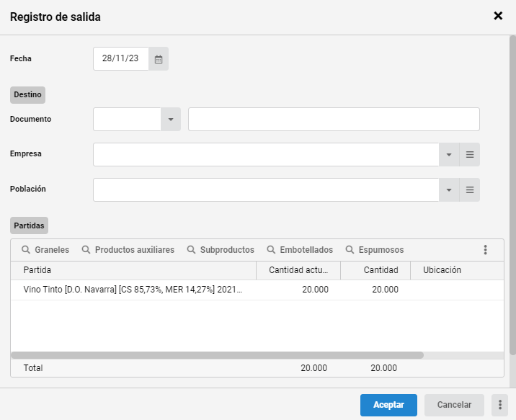This screenshot has height=420, width=516.
Task: Search Graneles items
Action: [45, 250]
